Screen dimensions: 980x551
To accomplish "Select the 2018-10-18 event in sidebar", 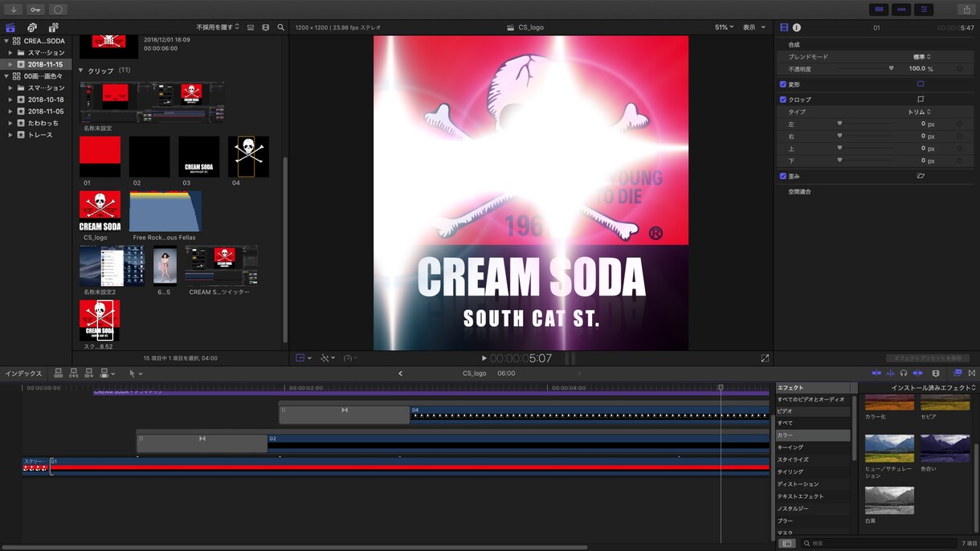I will pyautogui.click(x=46, y=100).
